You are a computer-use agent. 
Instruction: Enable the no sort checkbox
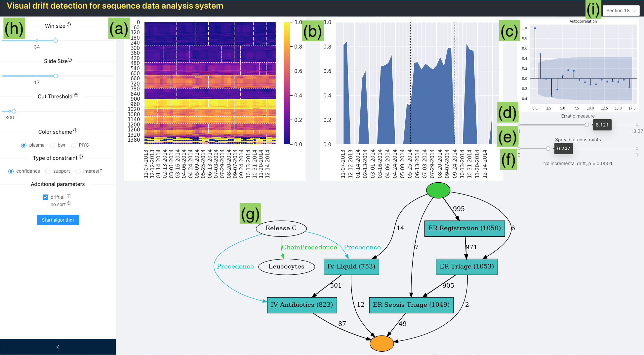click(x=45, y=204)
